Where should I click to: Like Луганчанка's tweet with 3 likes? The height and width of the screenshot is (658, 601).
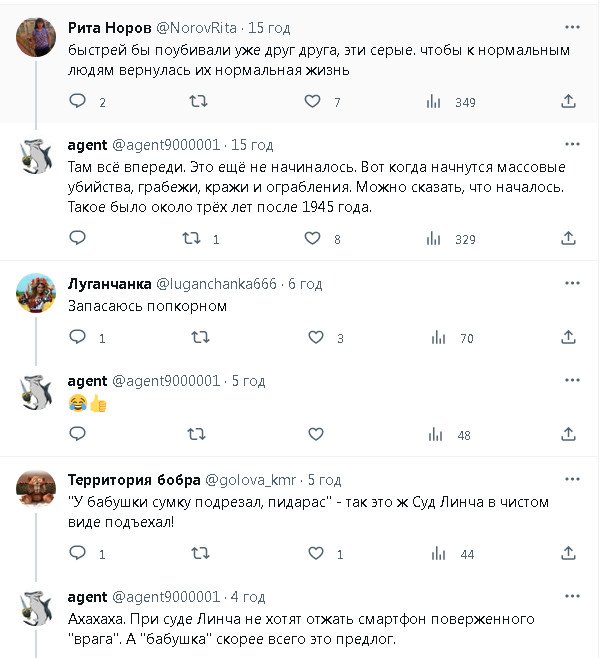pyautogui.click(x=314, y=338)
